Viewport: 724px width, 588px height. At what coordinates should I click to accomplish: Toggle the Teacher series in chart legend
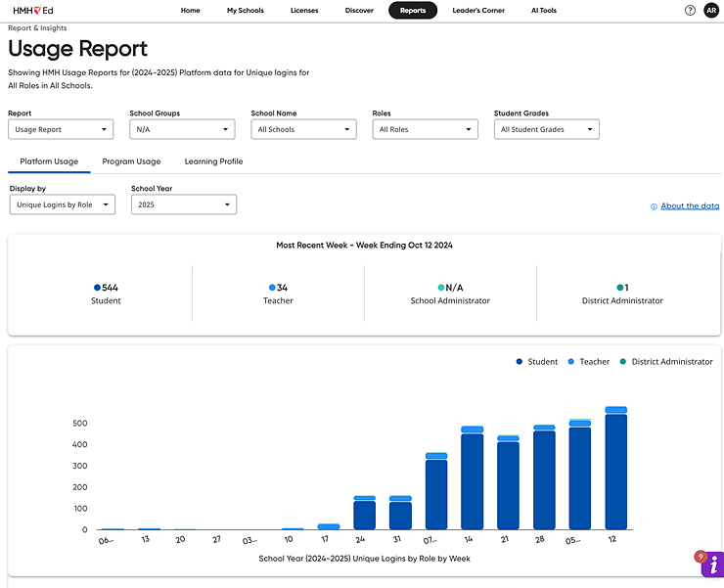coord(589,362)
